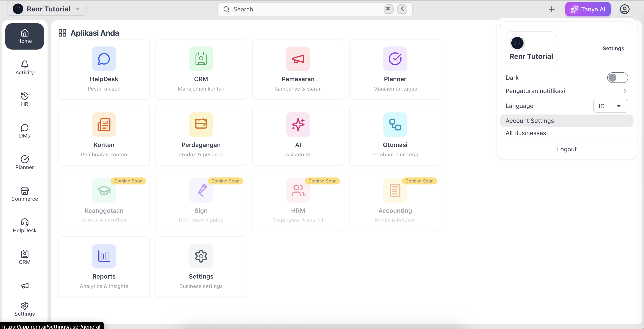This screenshot has height=329, width=644.
Task: Open Activity bell in the sidebar
Action: [25, 68]
